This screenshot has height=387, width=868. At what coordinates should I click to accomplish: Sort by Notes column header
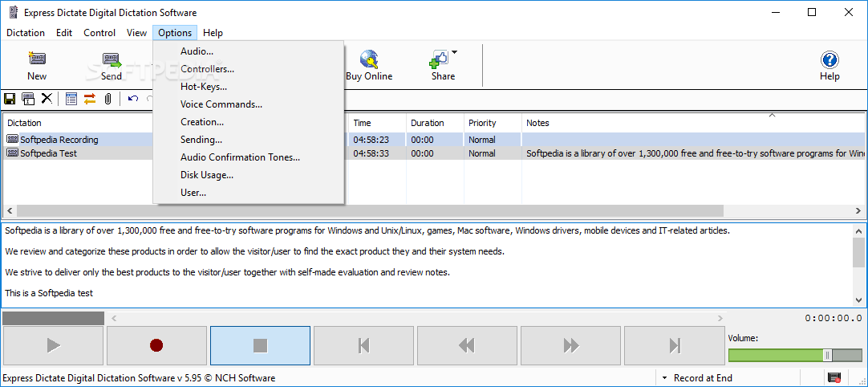pyautogui.click(x=693, y=123)
